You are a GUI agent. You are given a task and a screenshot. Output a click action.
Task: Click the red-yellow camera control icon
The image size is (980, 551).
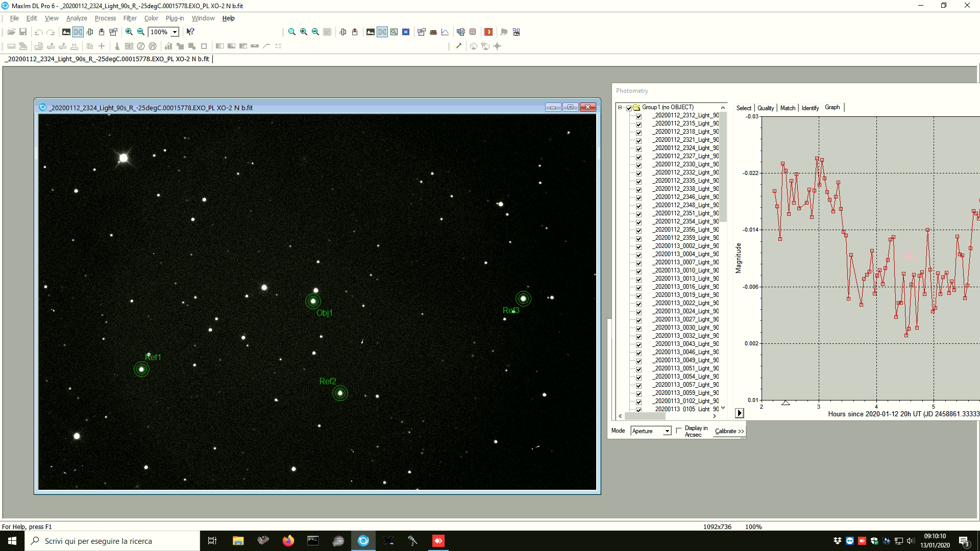tap(488, 32)
